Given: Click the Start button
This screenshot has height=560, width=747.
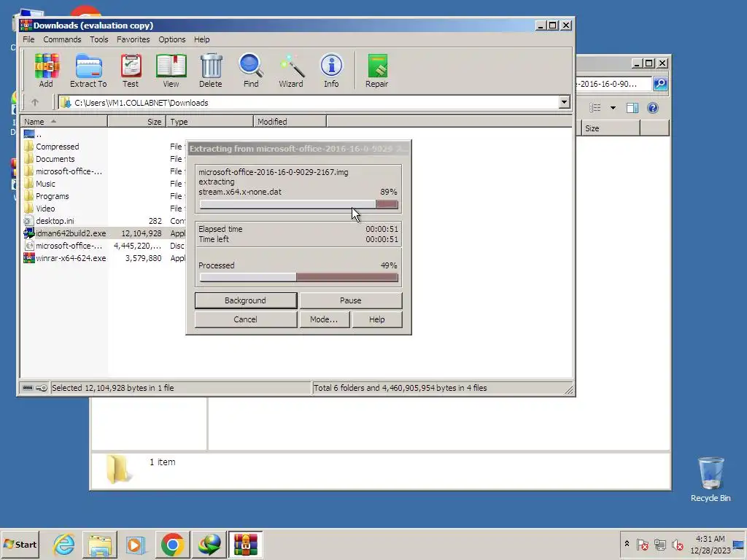Looking at the screenshot, I should 20,544.
